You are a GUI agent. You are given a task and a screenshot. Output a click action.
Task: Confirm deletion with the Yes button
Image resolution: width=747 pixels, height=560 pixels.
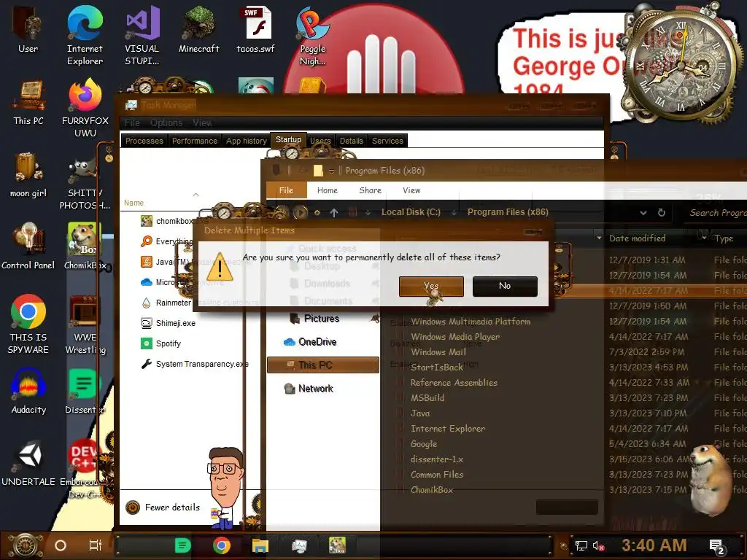pos(431,286)
